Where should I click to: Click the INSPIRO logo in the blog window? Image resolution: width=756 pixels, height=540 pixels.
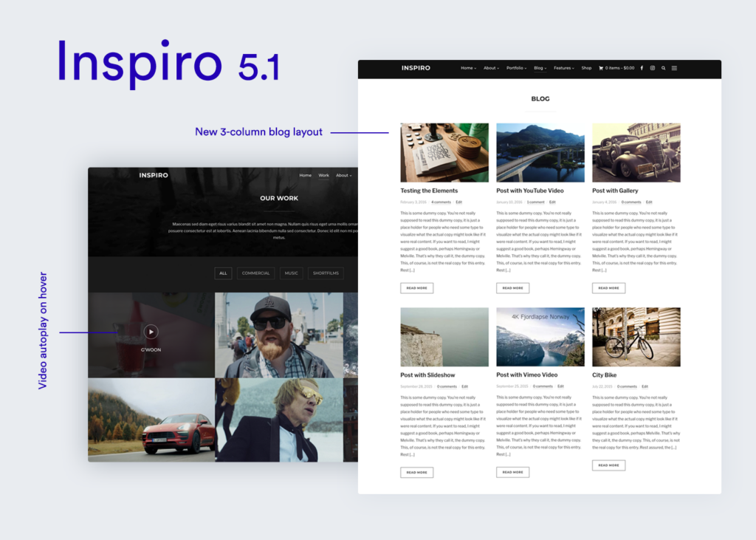coord(416,68)
